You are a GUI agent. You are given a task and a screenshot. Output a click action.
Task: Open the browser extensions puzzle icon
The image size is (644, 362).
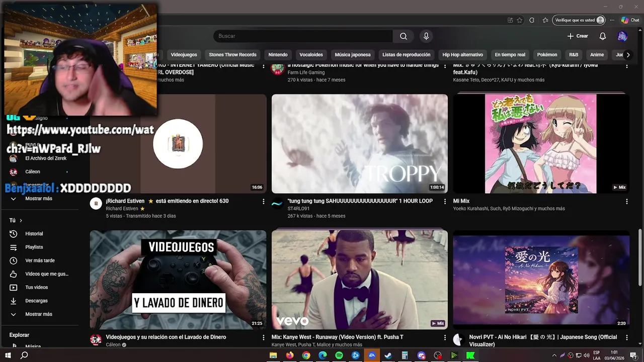(532, 20)
